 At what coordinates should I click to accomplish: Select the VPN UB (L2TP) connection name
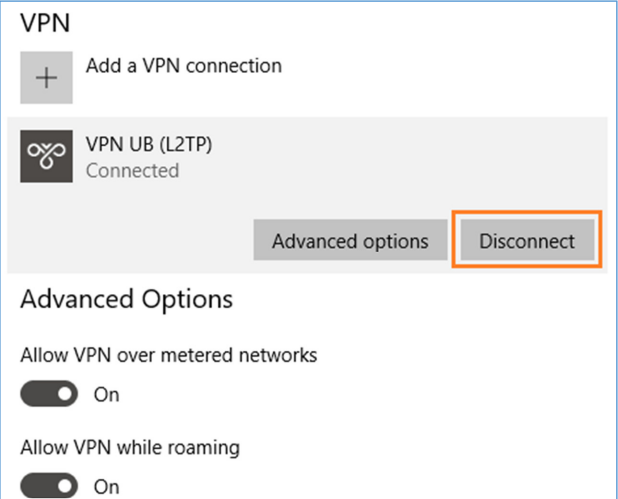pyautogui.click(x=149, y=144)
